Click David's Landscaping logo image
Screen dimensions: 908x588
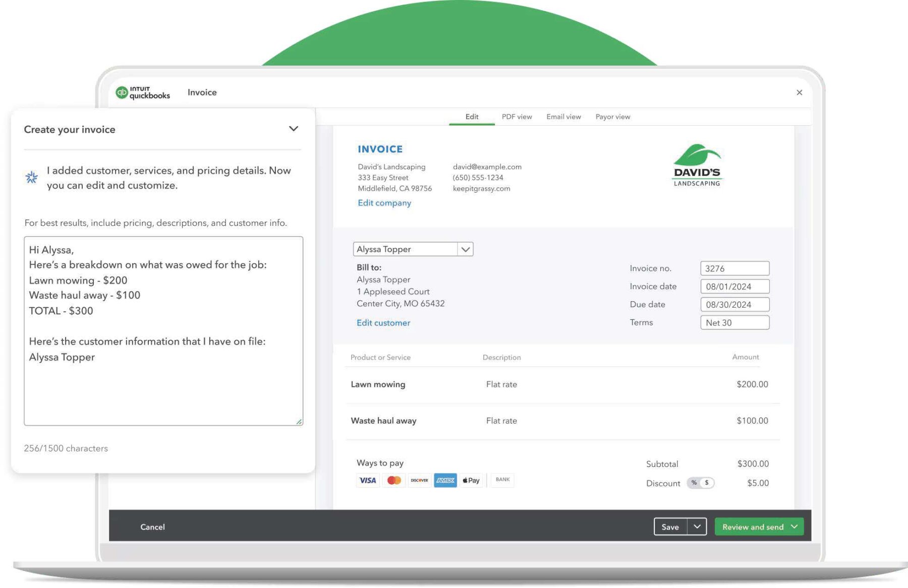coord(697,165)
